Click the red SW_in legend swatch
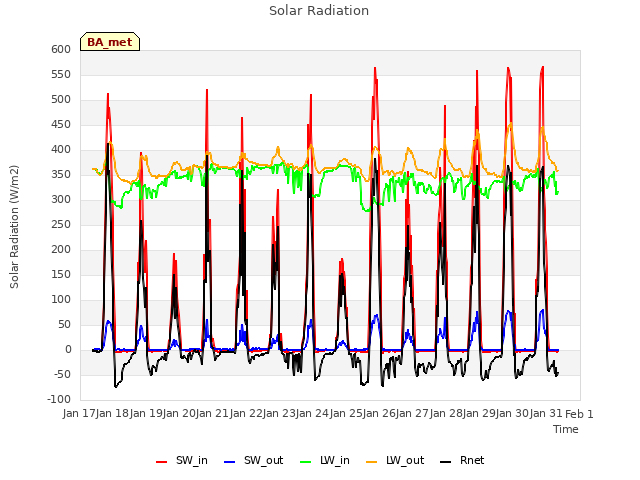 [162, 462]
